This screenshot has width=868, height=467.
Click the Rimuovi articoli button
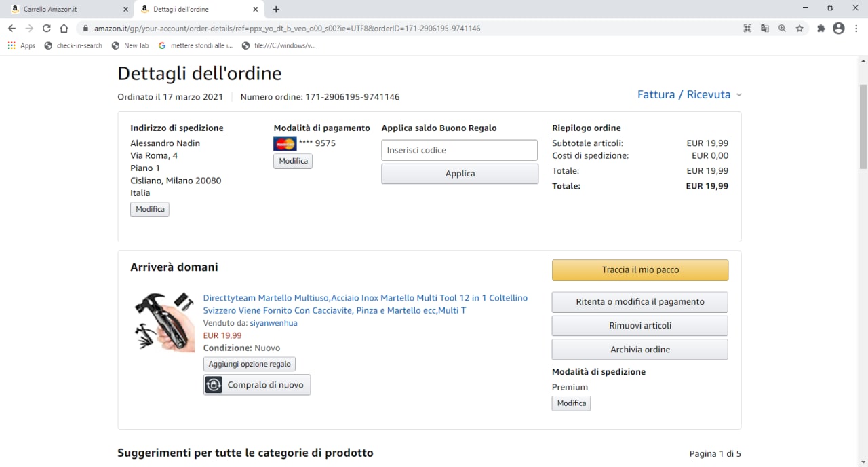coord(640,326)
